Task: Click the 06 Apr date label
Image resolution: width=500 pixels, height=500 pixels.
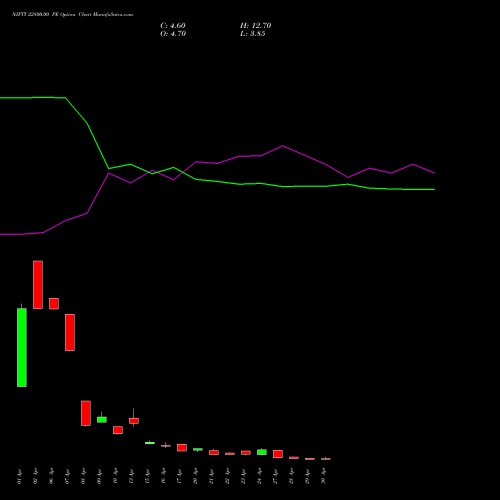Action: (51, 476)
